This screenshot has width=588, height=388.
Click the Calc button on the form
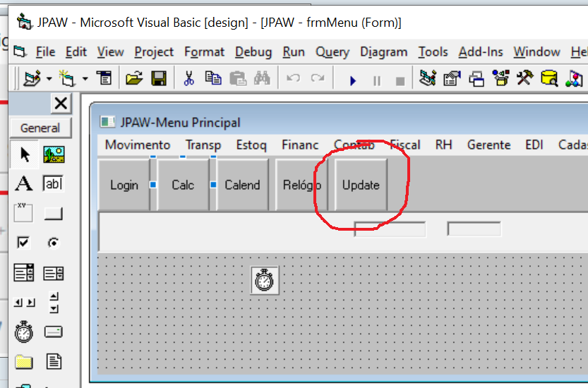(x=183, y=185)
